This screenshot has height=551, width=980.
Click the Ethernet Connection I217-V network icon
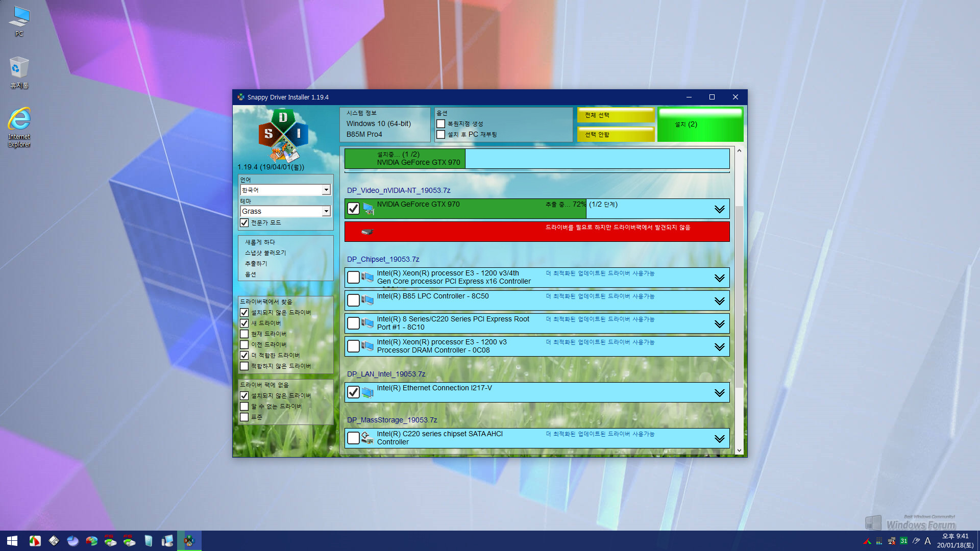click(x=367, y=392)
